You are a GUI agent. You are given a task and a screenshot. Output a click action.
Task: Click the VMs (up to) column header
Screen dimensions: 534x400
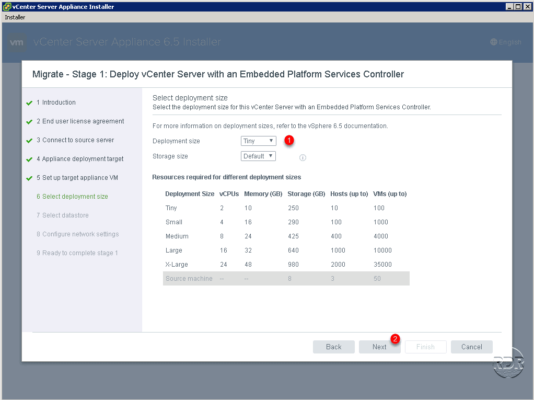point(390,194)
